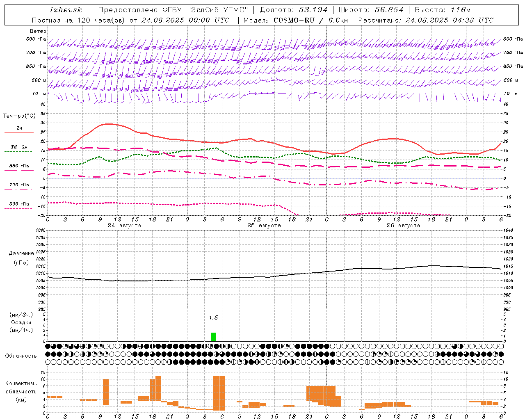Viewport: 525px width, 420px height.
Task: Click '700 гПа' entry in temperature legend
Action: pos(19,185)
